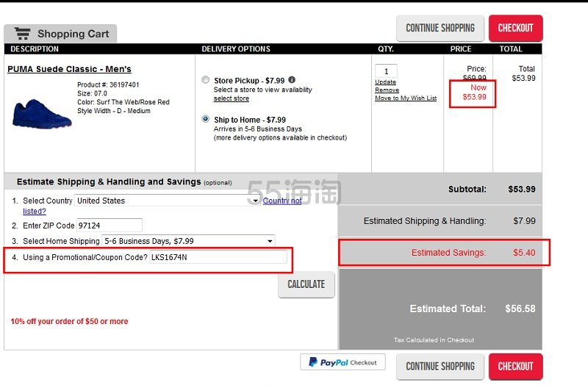Click Move to My Wish List link
The image size is (588, 385).
[x=406, y=98]
